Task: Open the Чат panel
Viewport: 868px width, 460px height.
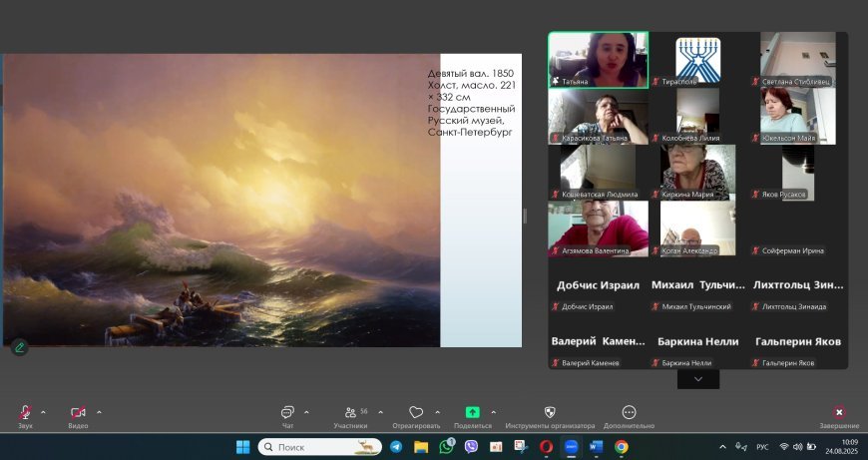Action: coord(288,416)
